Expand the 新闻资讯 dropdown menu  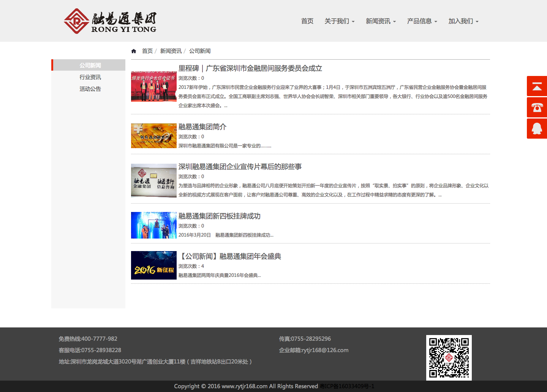click(381, 21)
